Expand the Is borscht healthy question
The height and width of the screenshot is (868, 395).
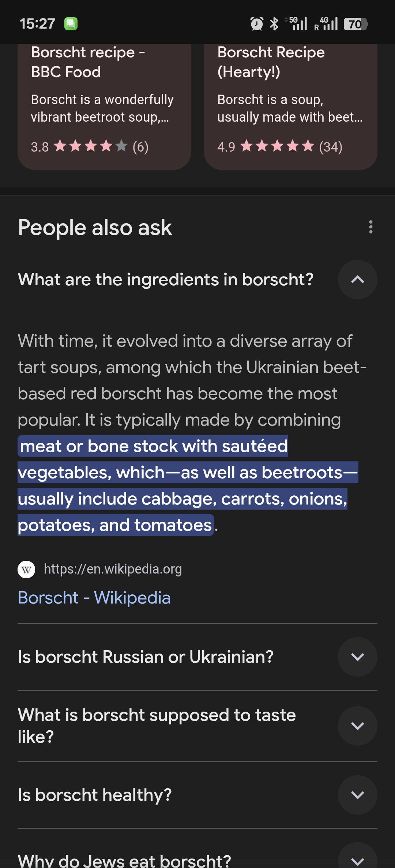pos(357,795)
